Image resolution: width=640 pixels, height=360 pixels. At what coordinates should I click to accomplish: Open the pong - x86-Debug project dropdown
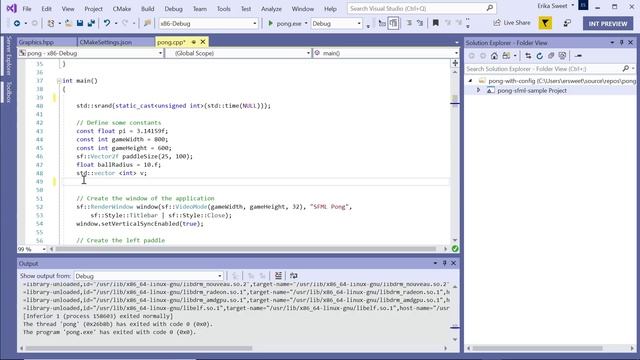pyautogui.click(x=91, y=53)
